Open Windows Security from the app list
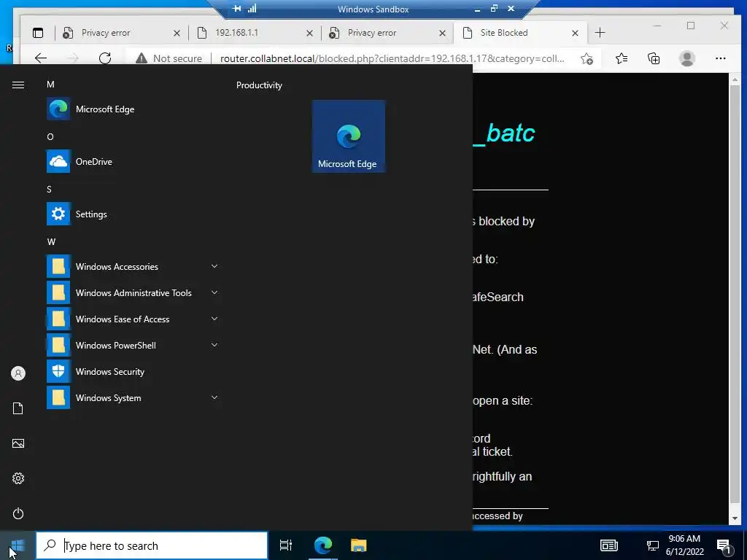 pos(133,371)
